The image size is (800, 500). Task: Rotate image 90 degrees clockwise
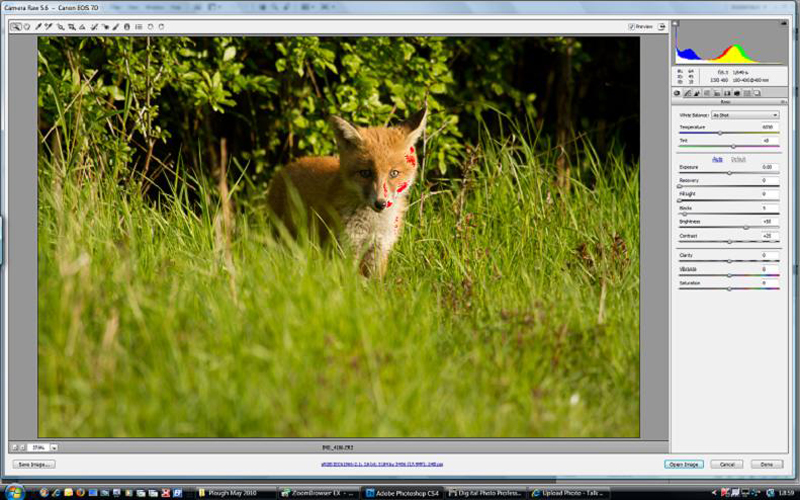(162, 27)
